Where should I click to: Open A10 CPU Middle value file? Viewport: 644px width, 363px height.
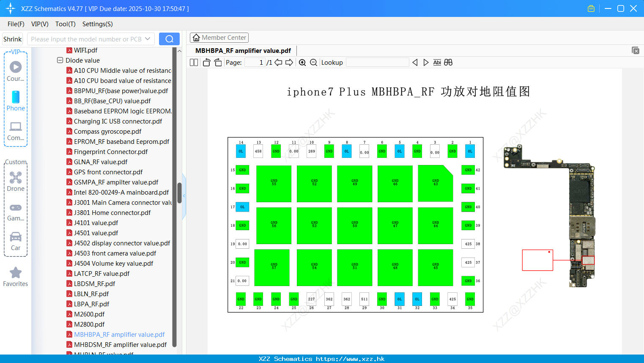click(119, 71)
